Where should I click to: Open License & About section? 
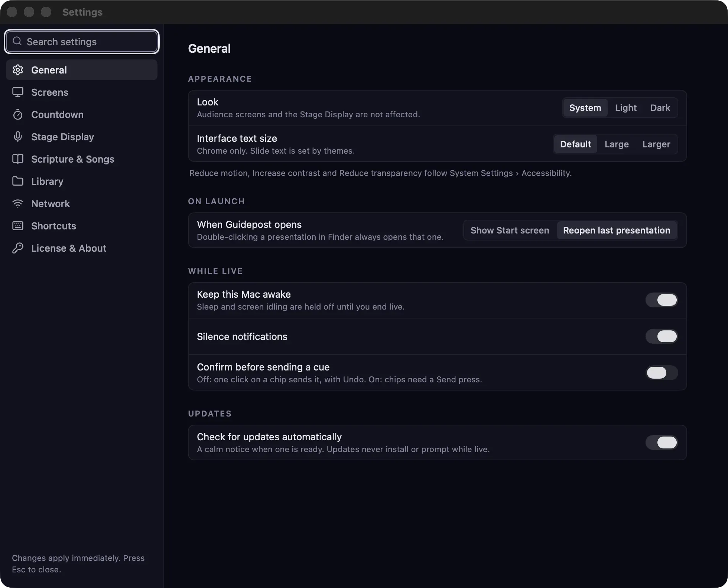coord(82,248)
